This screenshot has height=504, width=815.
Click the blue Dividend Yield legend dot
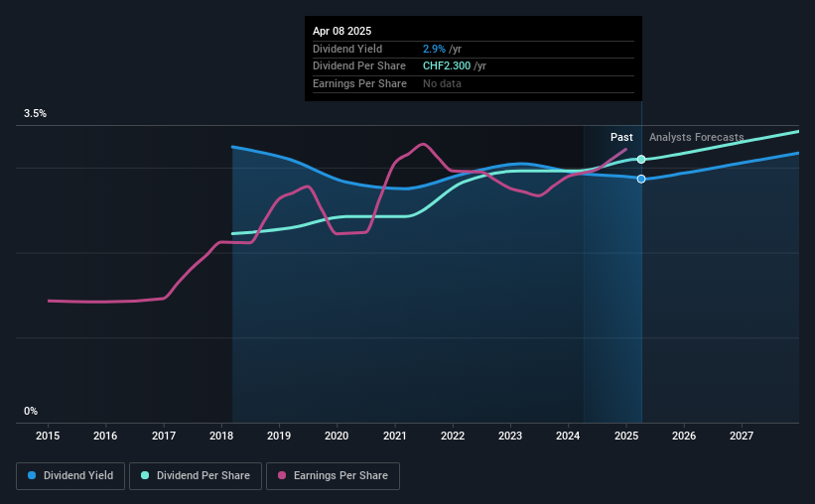point(32,475)
